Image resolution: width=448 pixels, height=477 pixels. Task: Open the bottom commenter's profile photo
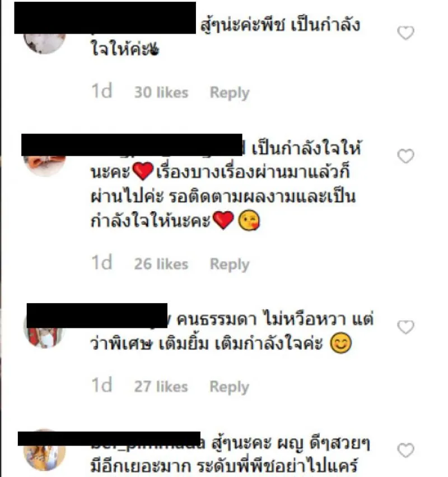(45, 453)
